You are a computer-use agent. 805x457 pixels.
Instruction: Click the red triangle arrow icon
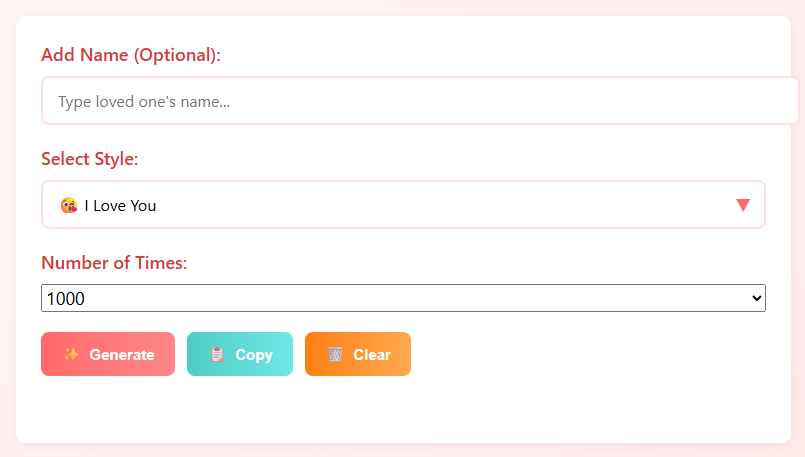pyautogui.click(x=743, y=205)
